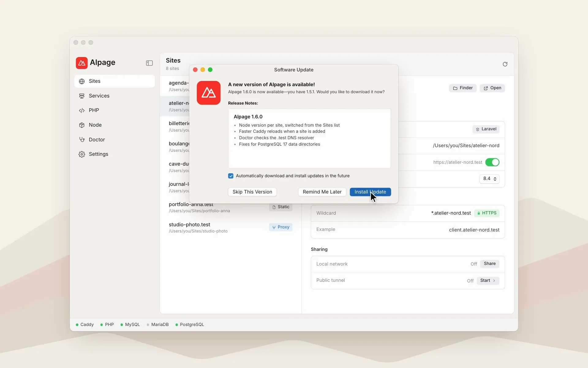Toggle automatic update download checkbox
588x368 pixels.
[231, 176]
